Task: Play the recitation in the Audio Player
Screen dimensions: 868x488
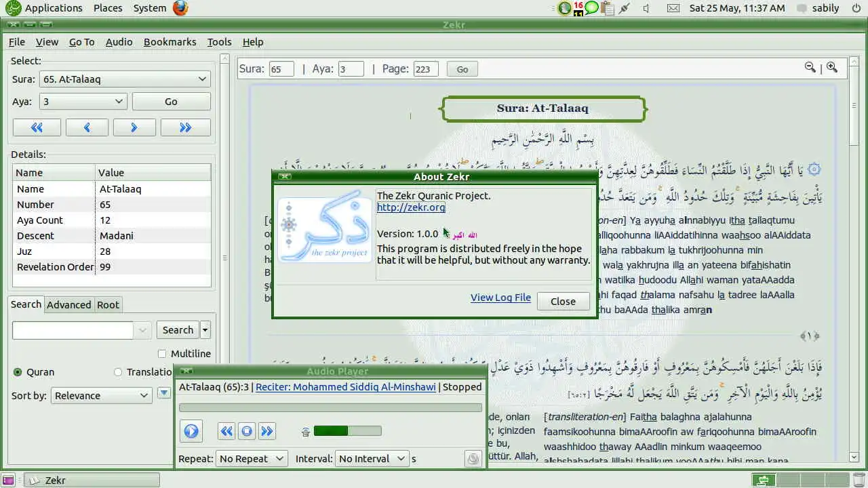Action: pos(191,431)
